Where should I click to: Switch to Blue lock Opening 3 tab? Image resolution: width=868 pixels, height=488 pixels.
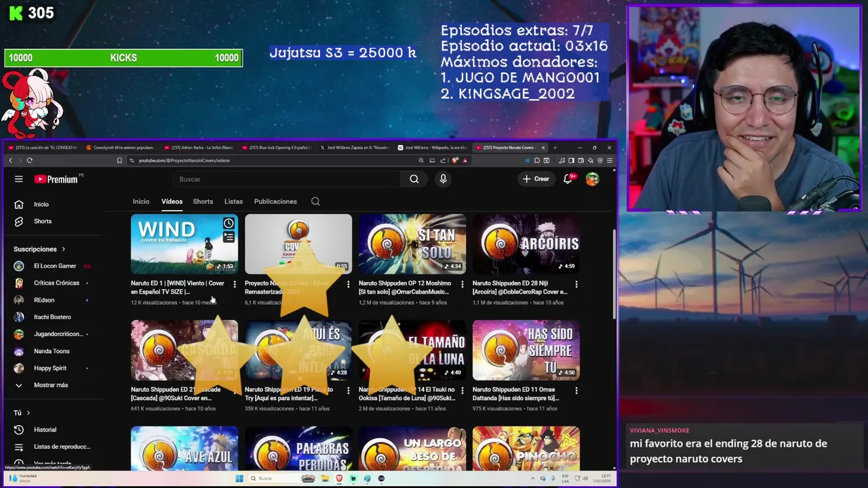[277, 147]
